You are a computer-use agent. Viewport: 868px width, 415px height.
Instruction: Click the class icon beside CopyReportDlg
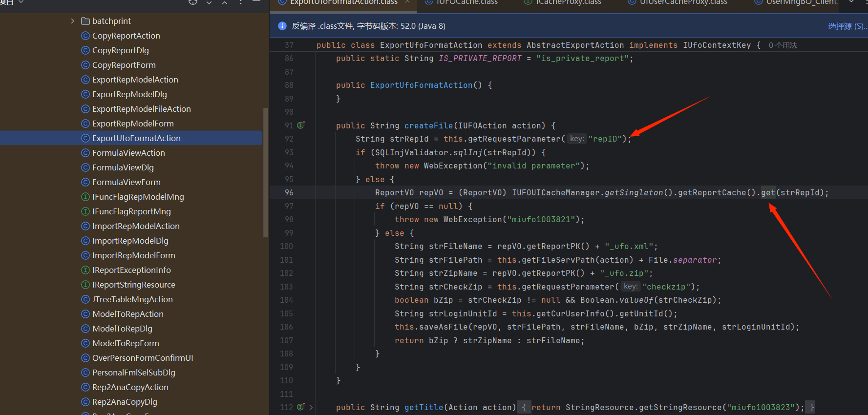(x=85, y=50)
